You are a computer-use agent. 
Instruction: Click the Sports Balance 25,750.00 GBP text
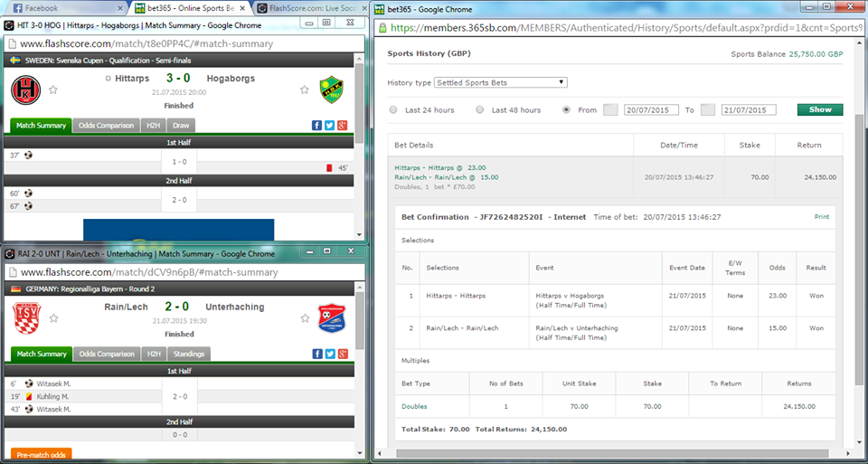click(787, 54)
